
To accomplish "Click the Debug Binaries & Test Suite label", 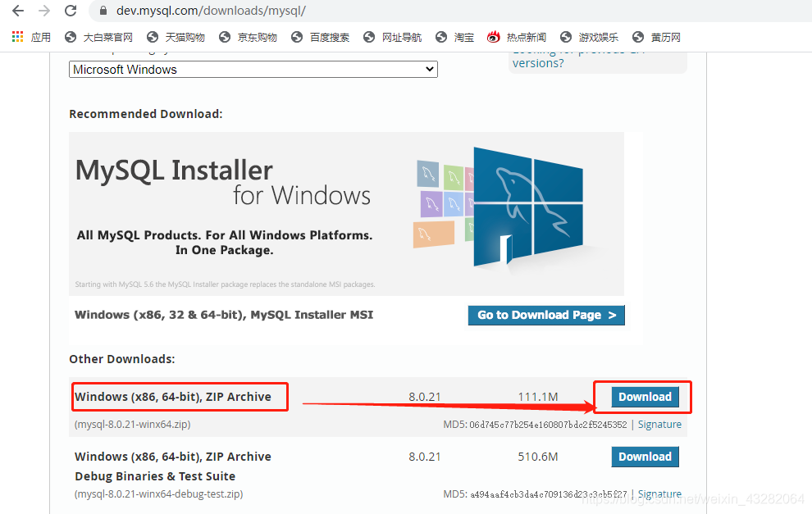I will [155, 476].
